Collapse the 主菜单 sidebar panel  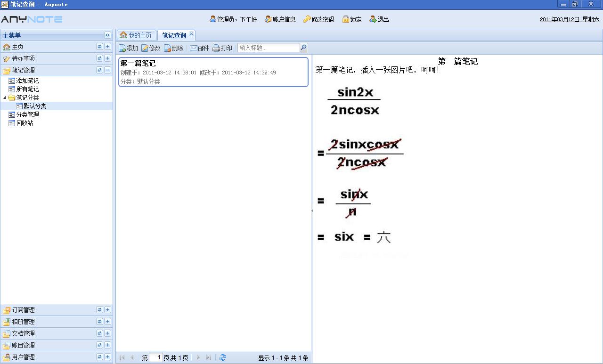[x=107, y=35]
